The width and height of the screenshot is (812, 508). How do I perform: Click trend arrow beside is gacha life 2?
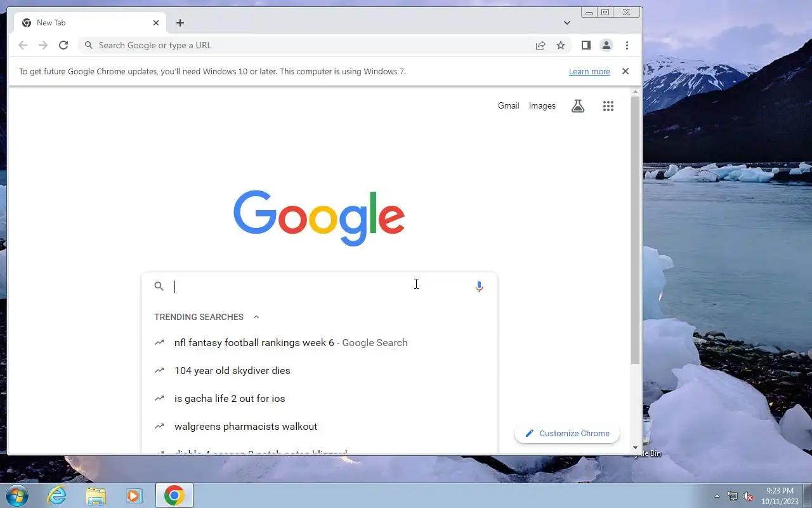click(x=159, y=398)
